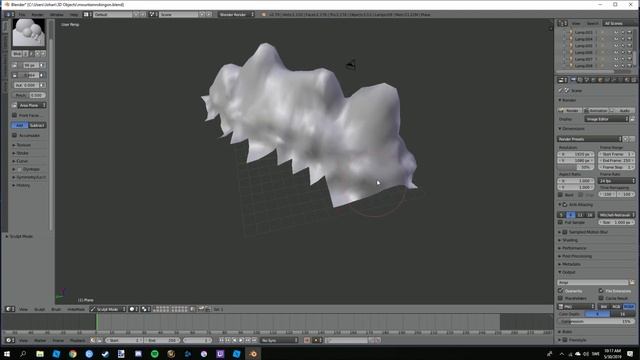The width and height of the screenshot is (640, 360).
Task: Toggle visibility eye of Lamp.003
Action: point(616,32)
